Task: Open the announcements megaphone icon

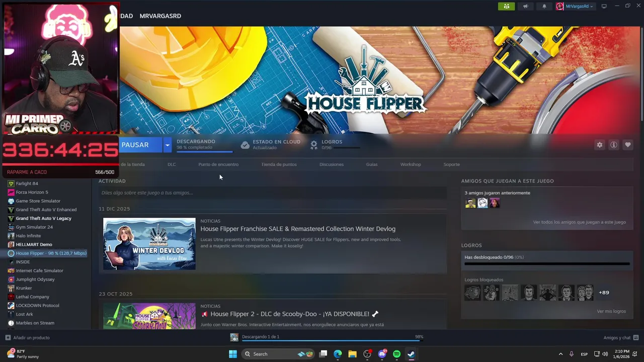Action: click(525, 6)
